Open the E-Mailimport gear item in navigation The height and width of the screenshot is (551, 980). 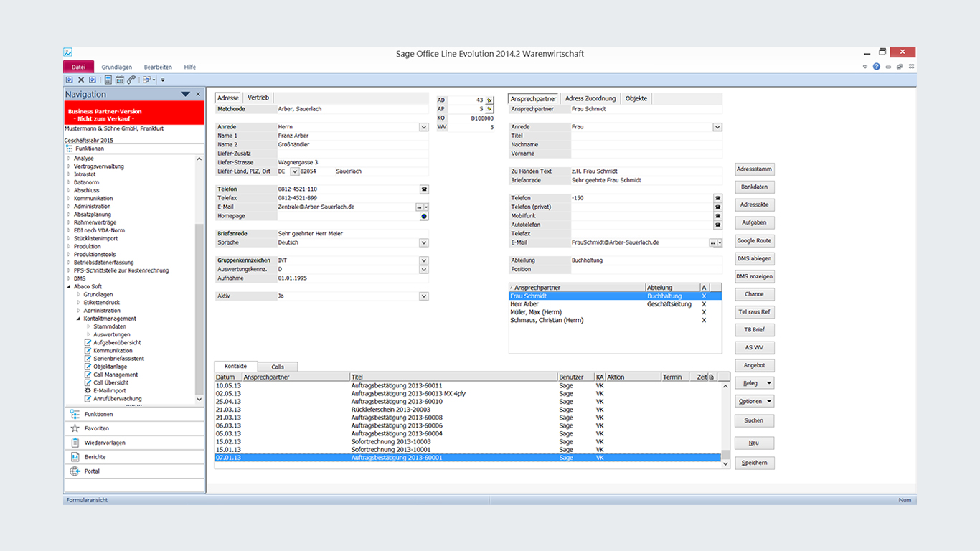105,391
